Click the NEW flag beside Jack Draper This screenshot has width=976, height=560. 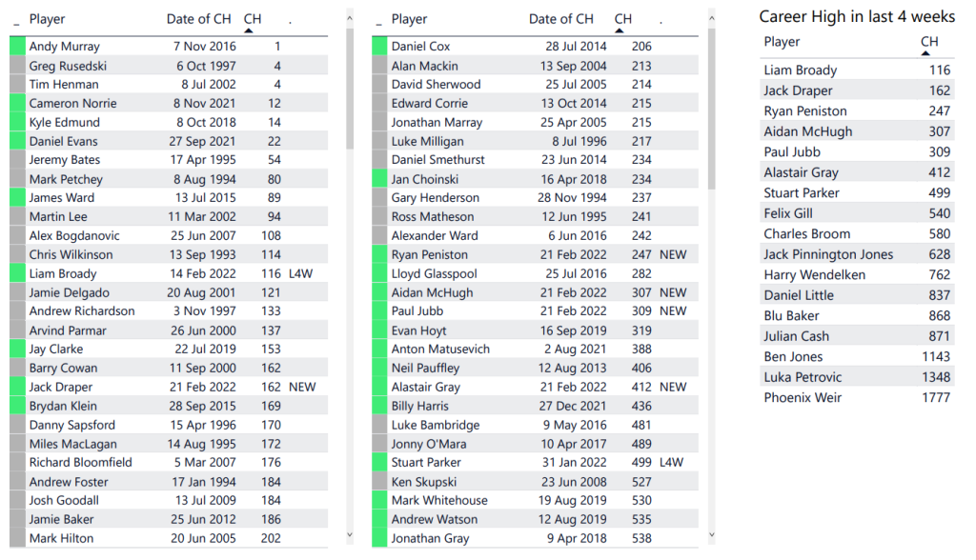(301, 388)
